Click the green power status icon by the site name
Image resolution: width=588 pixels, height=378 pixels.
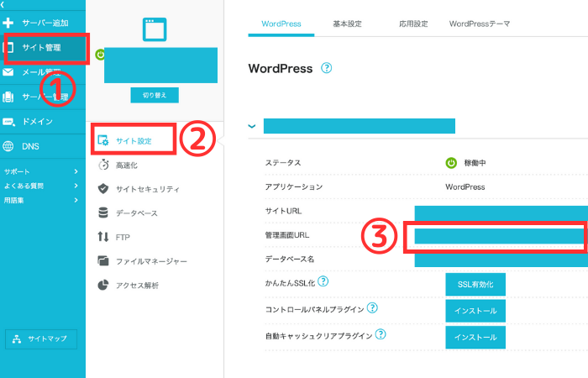(100, 55)
